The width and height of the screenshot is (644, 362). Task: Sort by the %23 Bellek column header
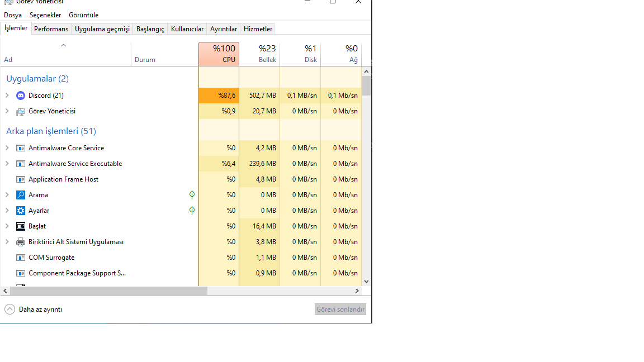click(x=259, y=54)
